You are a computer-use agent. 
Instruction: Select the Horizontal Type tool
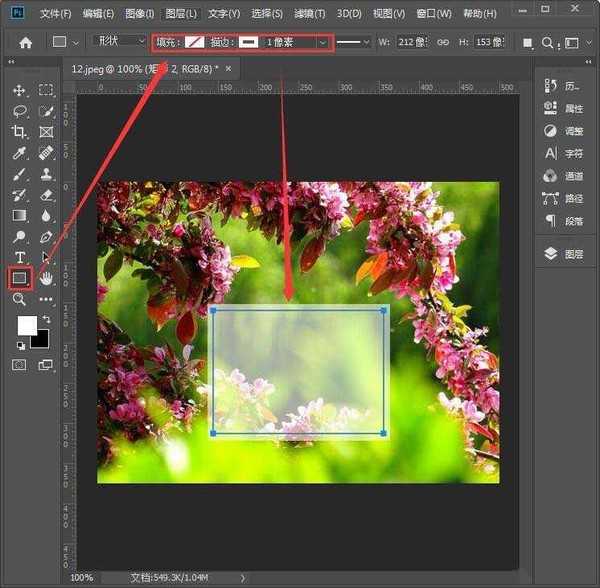19,258
